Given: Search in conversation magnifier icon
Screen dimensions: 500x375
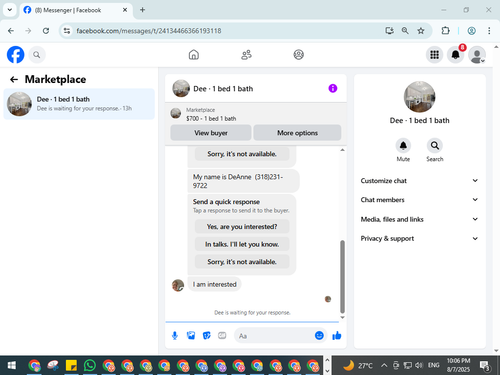Looking at the screenshot, I should 435,146.
